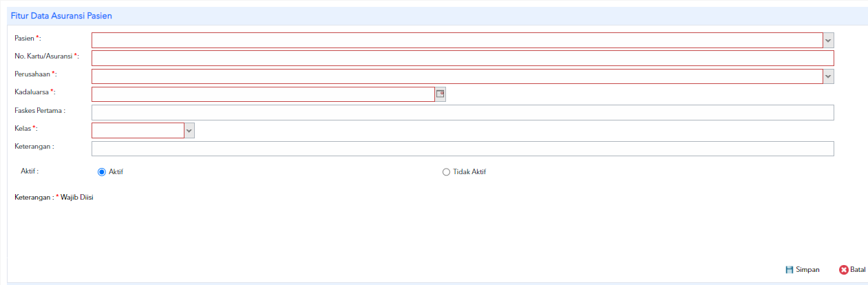Open the Kadaluarsa calendar date picker icon

[x=441, y=94]
